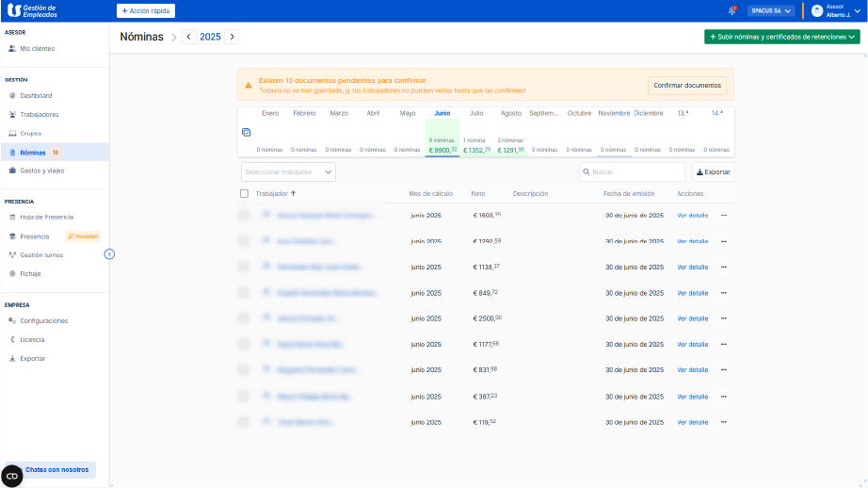Screen dimensions: 868x488
Task: Tick the checkbox for the first payroll row
Action: pyautogui.click(x=245, y=216)
